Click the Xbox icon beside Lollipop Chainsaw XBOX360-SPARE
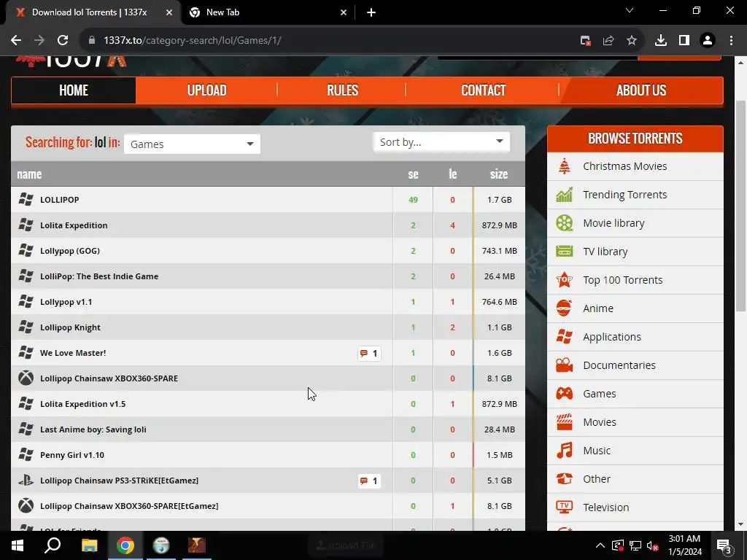747x560 pixels. [26, 378]
